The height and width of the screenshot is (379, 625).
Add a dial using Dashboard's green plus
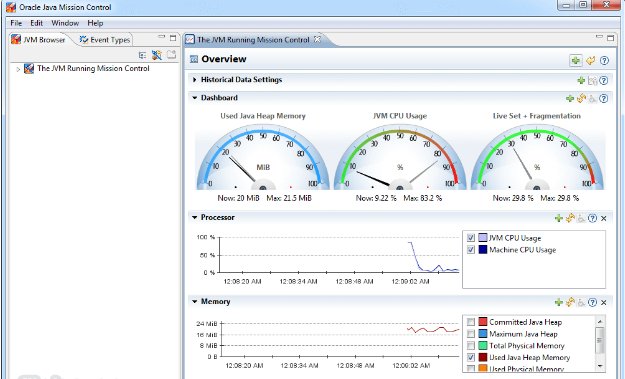point(570,98)
